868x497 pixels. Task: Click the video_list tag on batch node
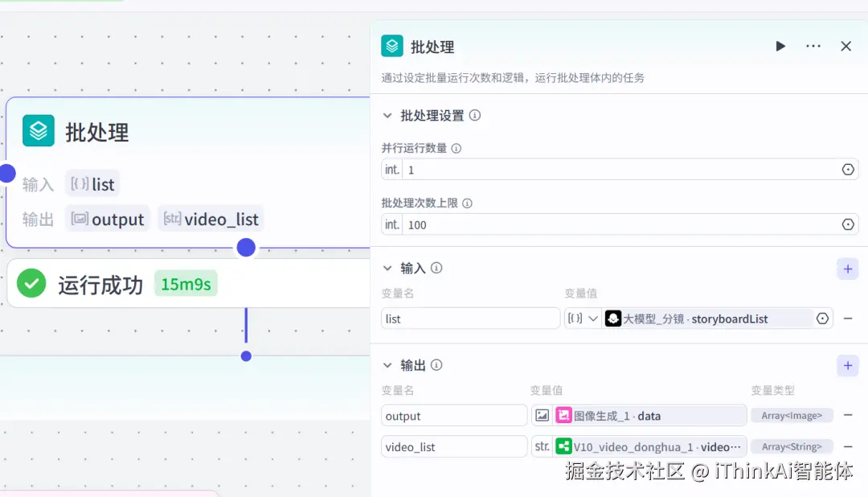(211, 220)
